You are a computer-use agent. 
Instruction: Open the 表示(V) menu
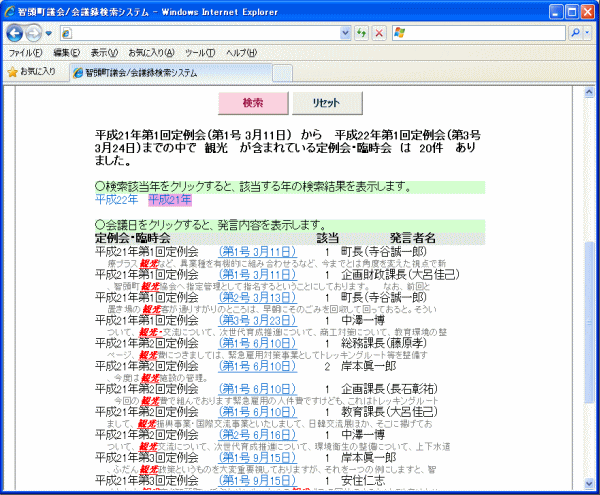pos(104,53)
